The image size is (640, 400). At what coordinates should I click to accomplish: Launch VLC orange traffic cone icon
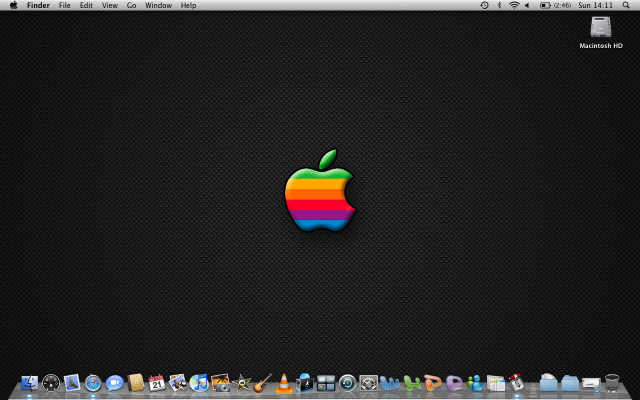pos(284,383)
